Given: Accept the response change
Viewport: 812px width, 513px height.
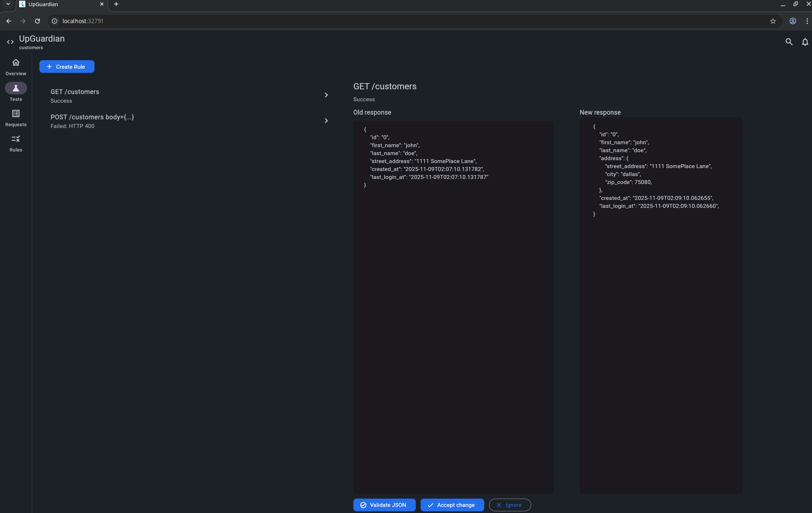Looking at the screenshot, I should (x=452, y=505).
